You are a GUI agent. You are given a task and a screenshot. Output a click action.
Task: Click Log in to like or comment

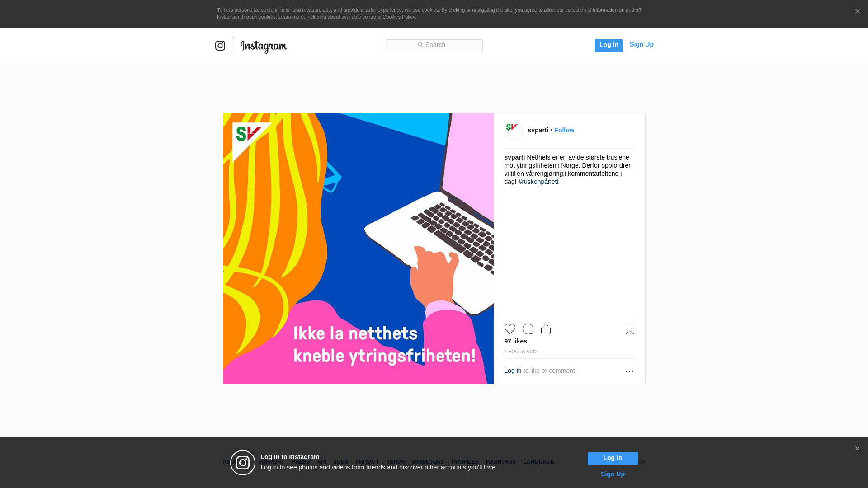pos(513,371)
